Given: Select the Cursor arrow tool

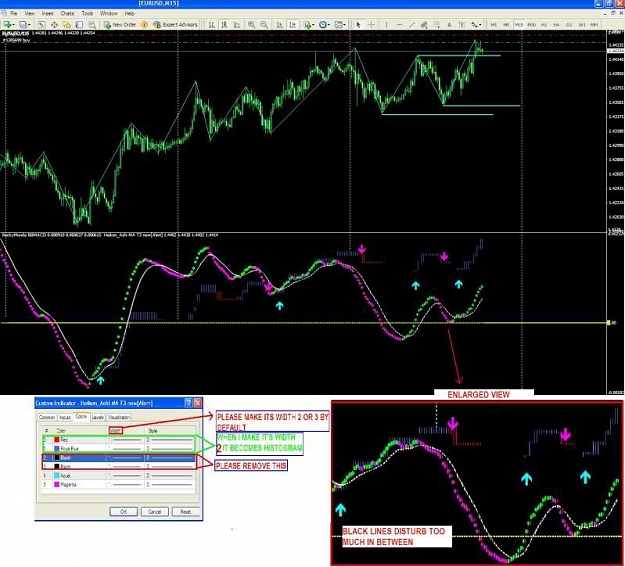Looking at the screenshot, I should (x=358, y=25).
